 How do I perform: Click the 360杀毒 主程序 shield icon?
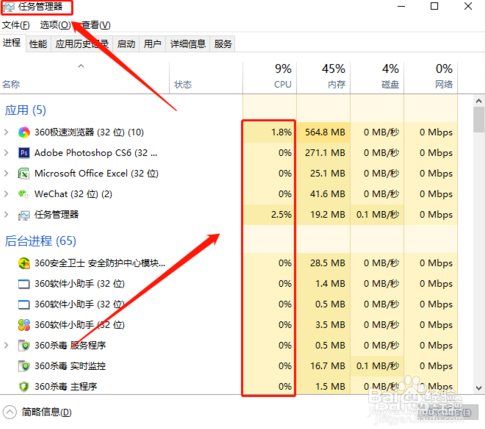(x=24, y=386)
